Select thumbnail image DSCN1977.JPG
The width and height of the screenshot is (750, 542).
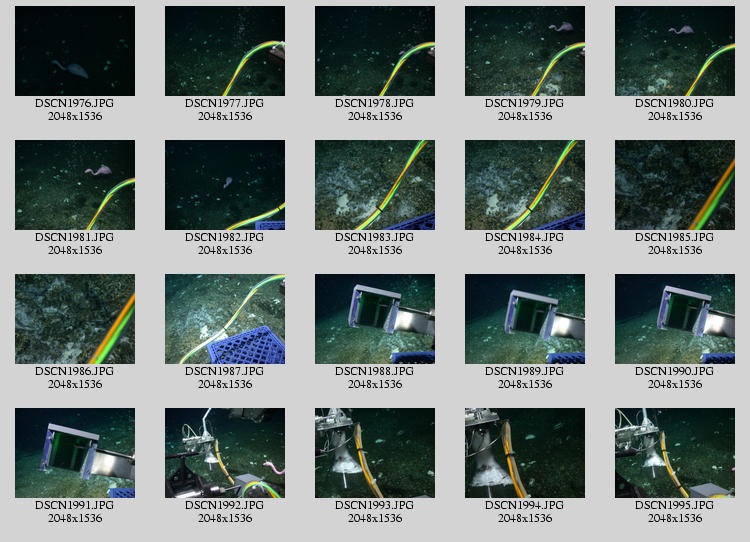[x=225, y=51]
